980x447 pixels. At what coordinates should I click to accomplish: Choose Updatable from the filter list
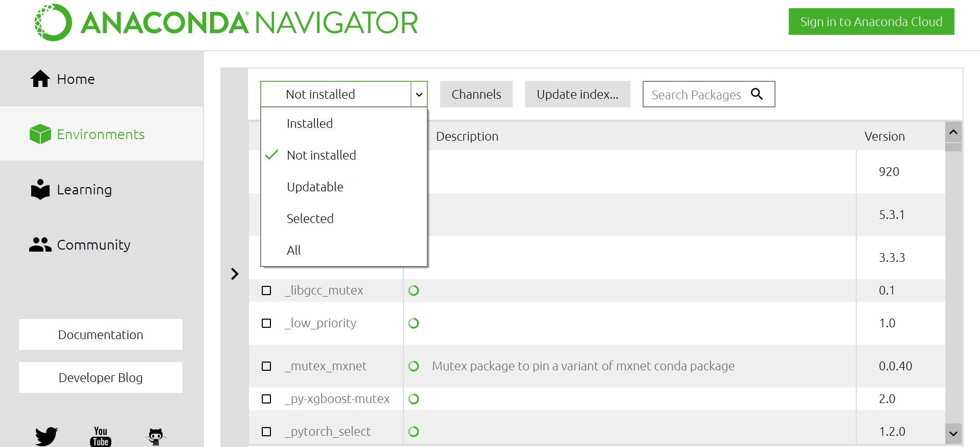tap(344, 187)
